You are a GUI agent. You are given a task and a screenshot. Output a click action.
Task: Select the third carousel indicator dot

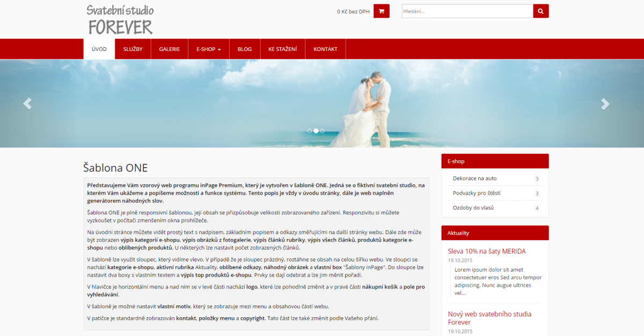[323, 131]
